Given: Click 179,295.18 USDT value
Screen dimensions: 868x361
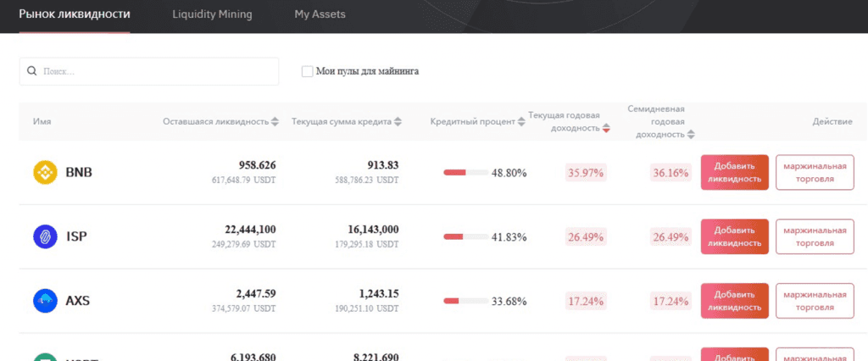Looking at the screenshot, I should [366, 244].
